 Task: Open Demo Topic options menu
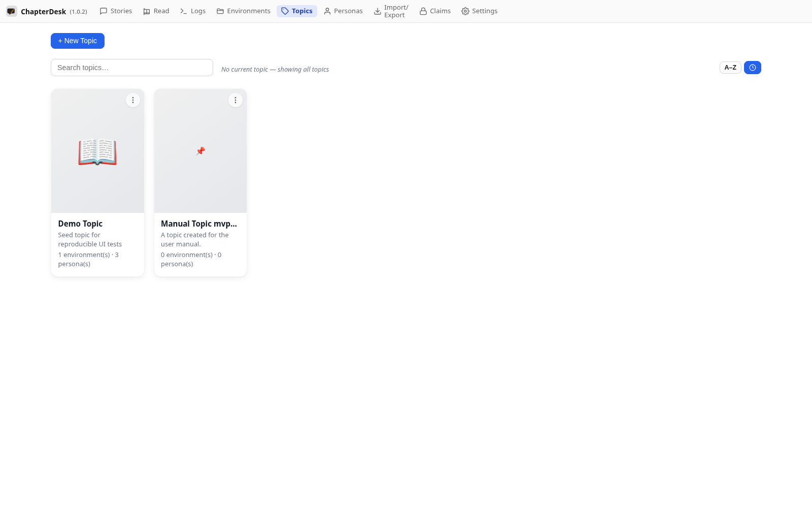pos(133,100)
